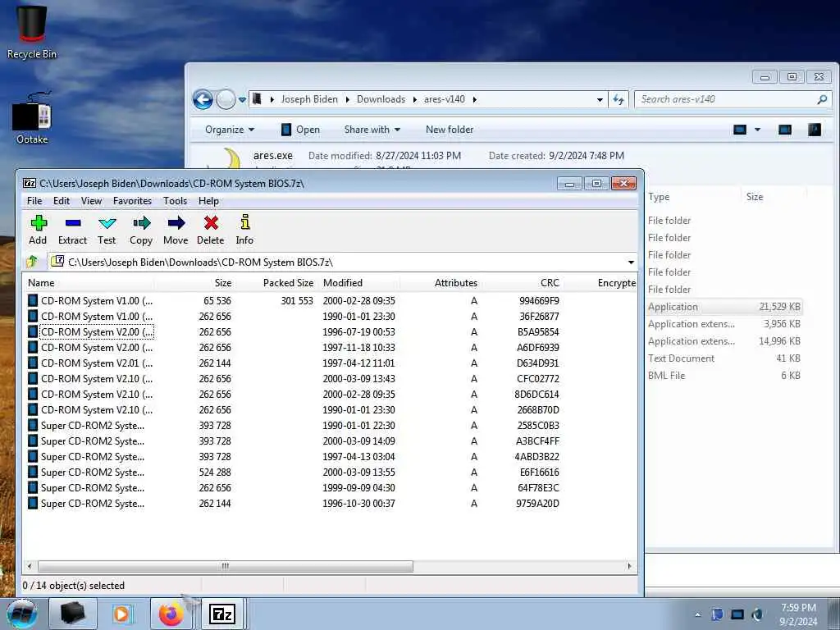Image resolution: width=840 pixels, height=630 pixels.
Task: Select file with CRC 994669F9
Action: point(97,300)
